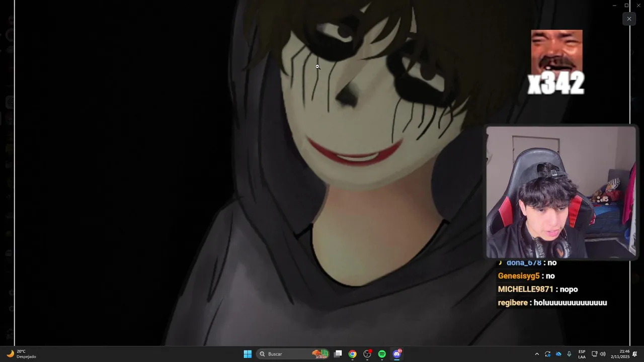The image size is (644, 362).
Task: Maximize or restore the window
Action: pyautogui.click(x=626, y=5)
